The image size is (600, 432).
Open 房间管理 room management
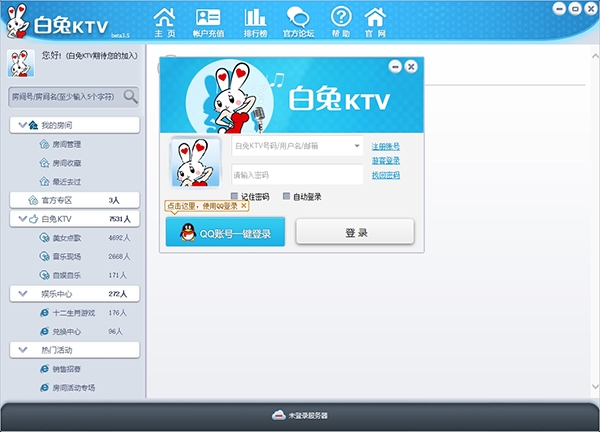(67, 144)
